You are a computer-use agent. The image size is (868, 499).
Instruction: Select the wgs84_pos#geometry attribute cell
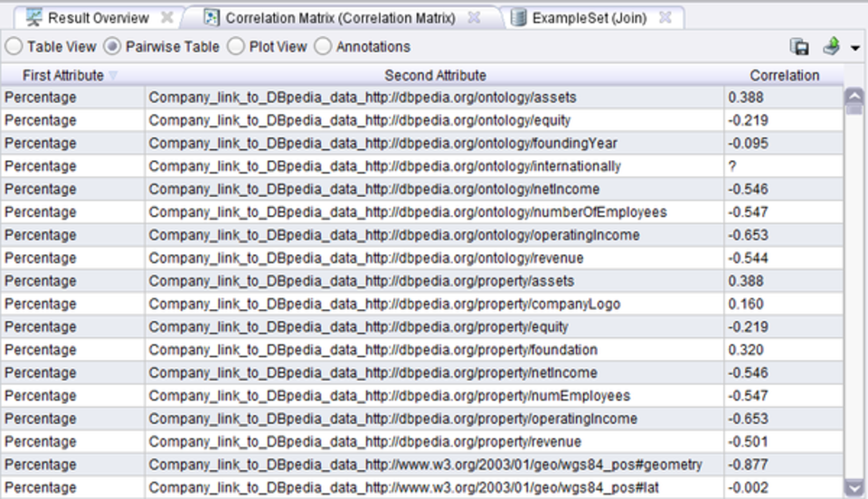[435, 465]
